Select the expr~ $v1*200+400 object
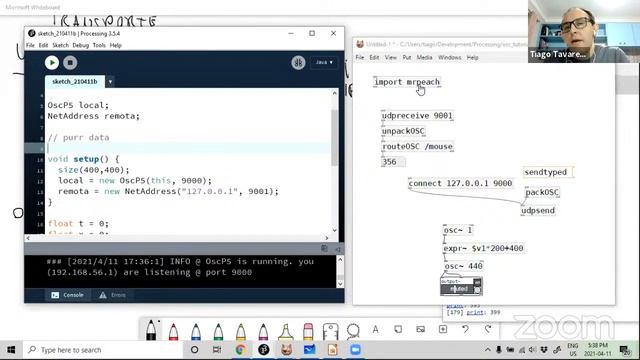 [483, 248]
